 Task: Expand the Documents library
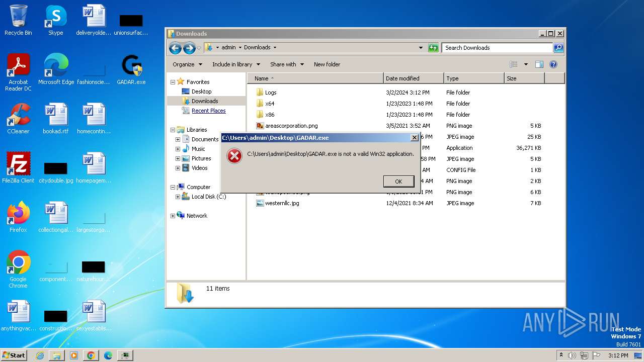pos(178,139)
